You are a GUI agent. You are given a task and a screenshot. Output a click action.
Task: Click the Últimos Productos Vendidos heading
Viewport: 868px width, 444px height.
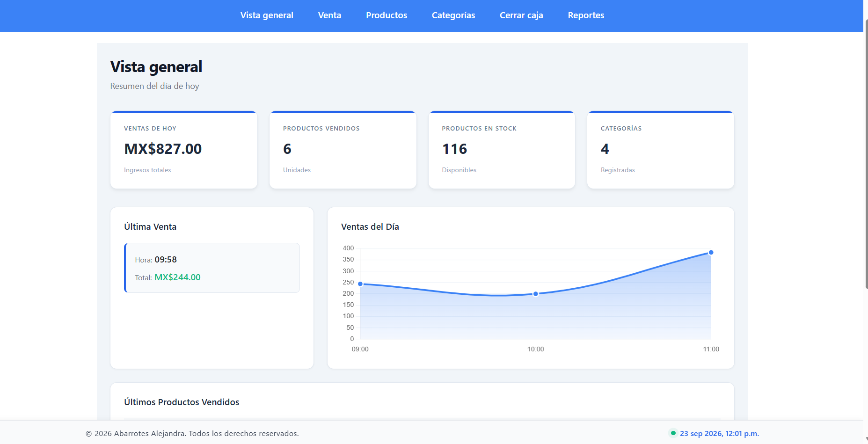click(x=182, y=402)
